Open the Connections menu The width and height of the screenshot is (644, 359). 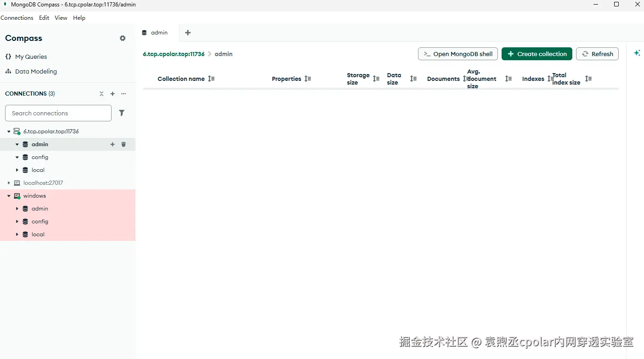17,18
